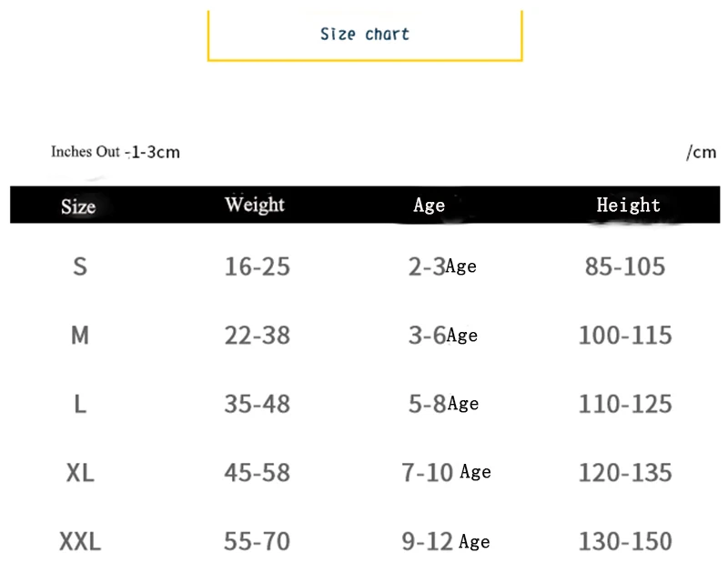728x573 pixels.
Task: Click weight value 16-25
Action: [x=258, y=266]
